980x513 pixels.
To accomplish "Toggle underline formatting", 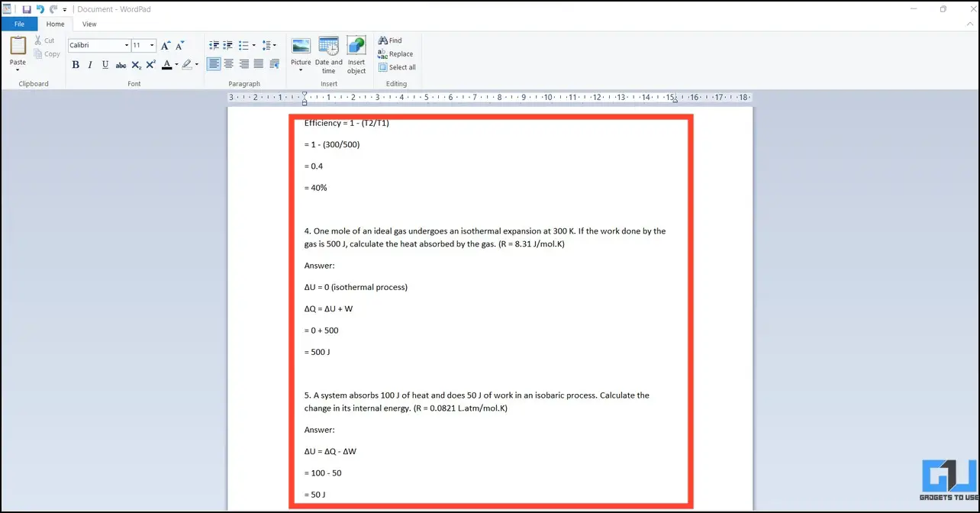I will coord(105,65).
